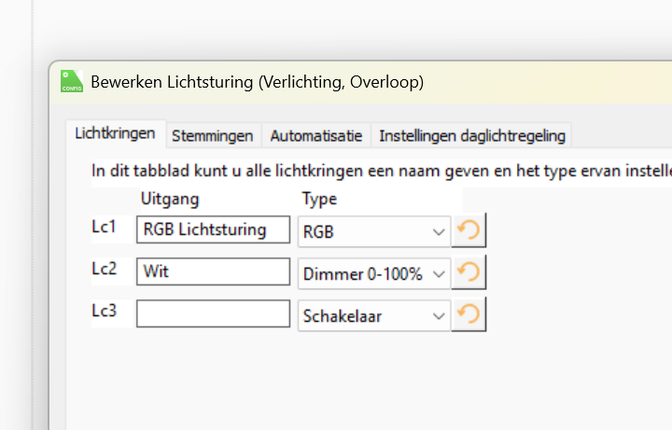Switch to the Stemmingen tab
Viewport: 672px width, 430px height.
coord(211,135)
